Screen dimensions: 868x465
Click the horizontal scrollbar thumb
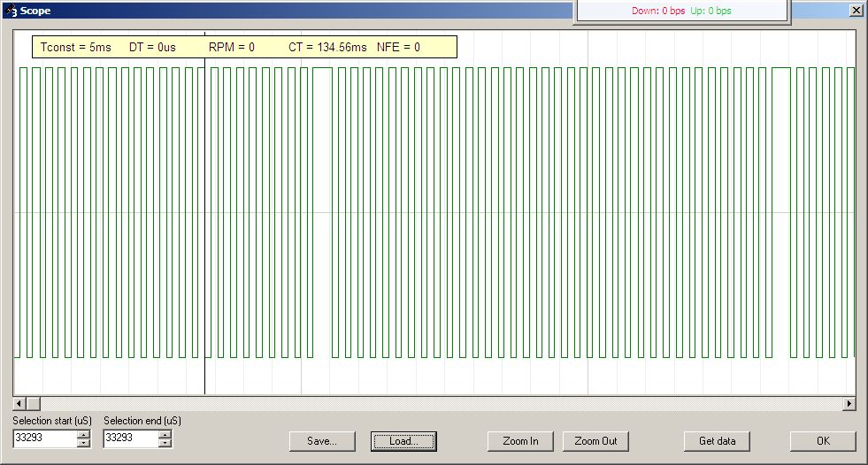(33, 404)
